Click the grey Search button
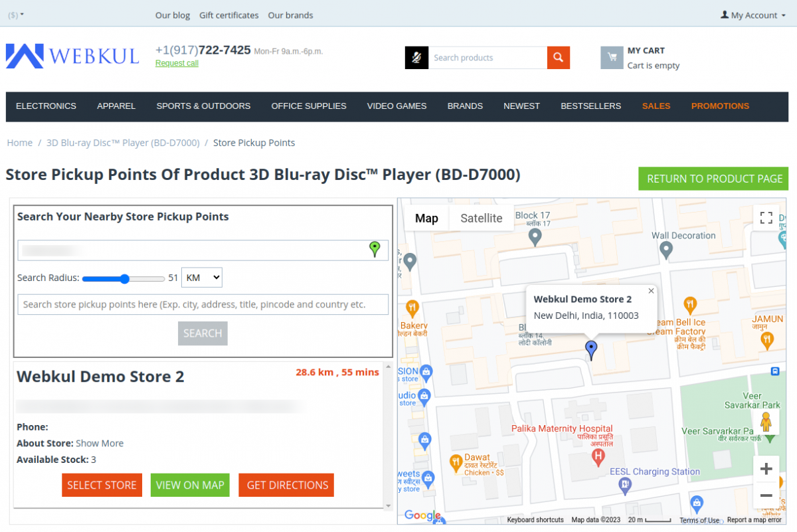797x532 pixels. click(203, 333)
